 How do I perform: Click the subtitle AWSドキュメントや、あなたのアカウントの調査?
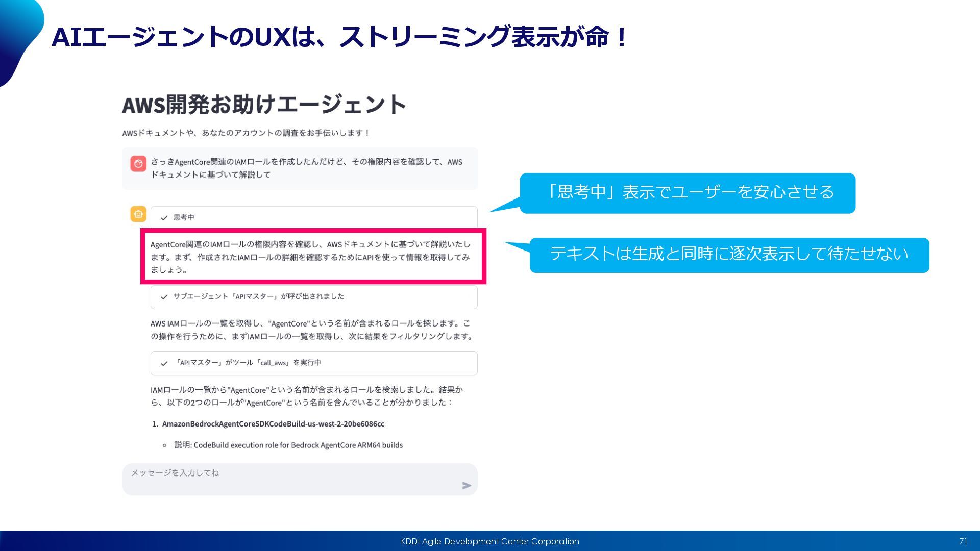tap(246, 133)
